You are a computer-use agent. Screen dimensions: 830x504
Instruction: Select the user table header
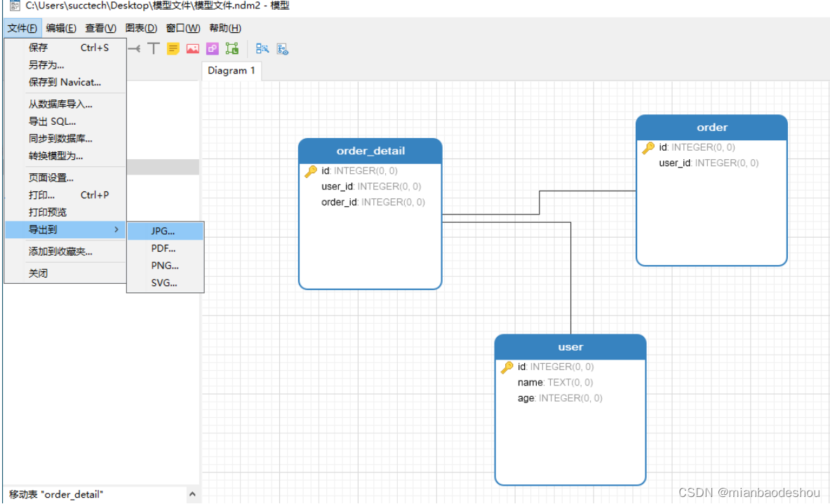click(x=570, y=348)
